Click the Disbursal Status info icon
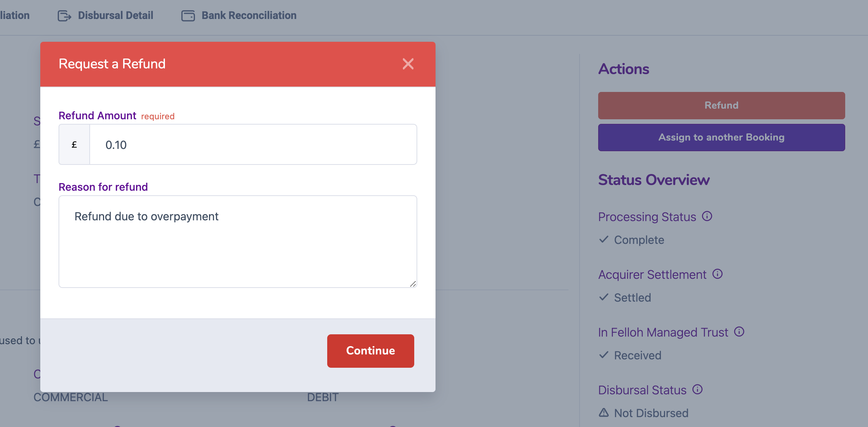 point(697,389)
